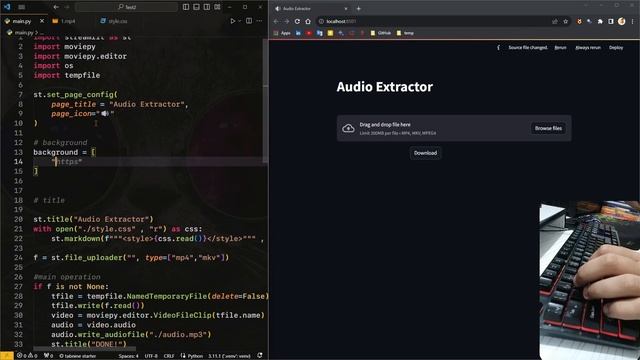Click the keyboard webcam overlay thumbnail
The image size is (640, 360).
point(590,280)
